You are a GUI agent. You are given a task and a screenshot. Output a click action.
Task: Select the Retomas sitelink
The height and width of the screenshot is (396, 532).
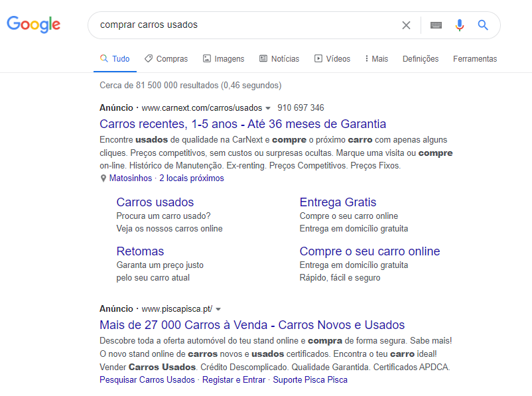pyautogui.click(x=140, y=251)
